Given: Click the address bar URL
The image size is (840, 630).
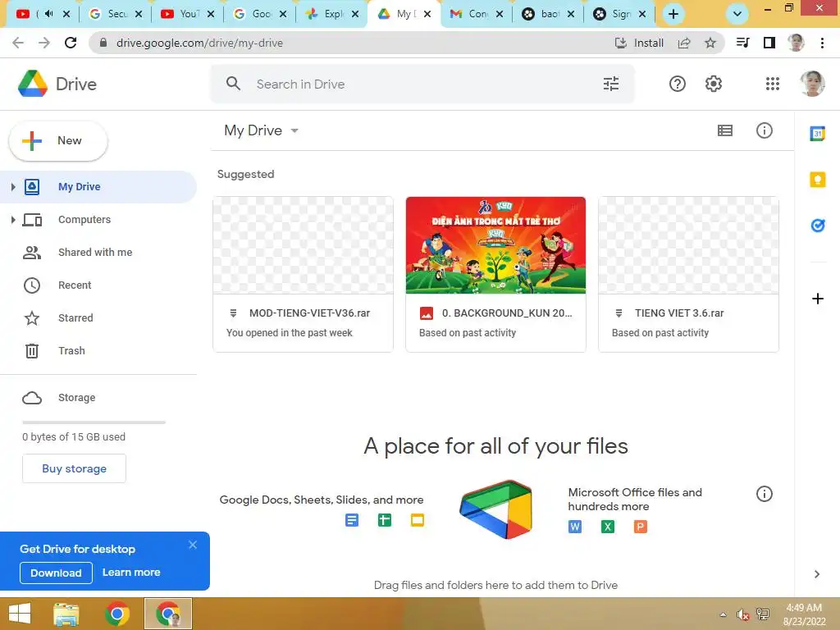Looking at the screenshot, I should (199, 43).
